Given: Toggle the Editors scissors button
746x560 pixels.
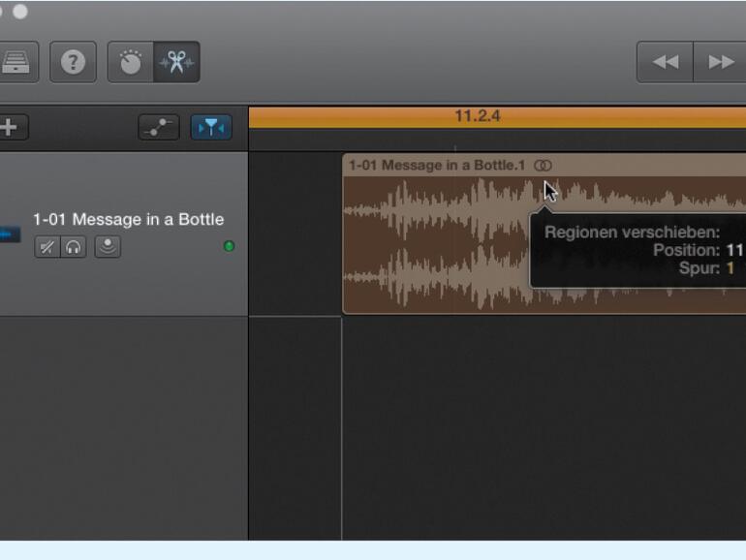Looking at the screenshot, I should 176,62.
